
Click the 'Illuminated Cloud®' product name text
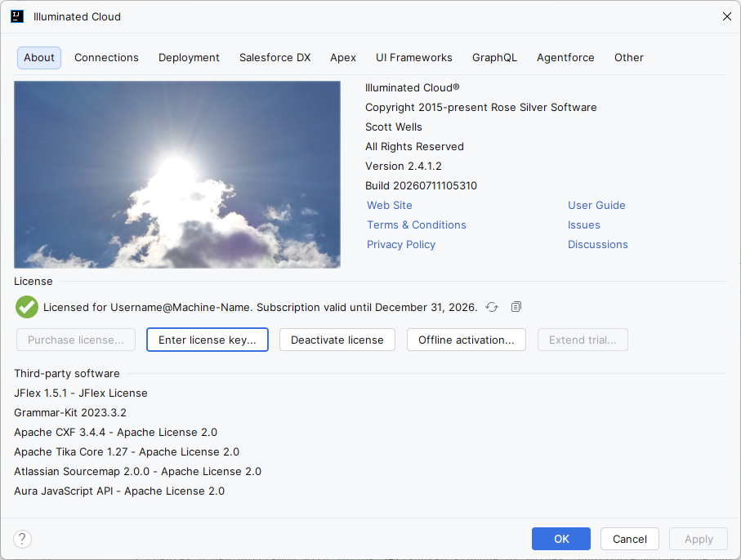pyautogui.click(x=412, y=88)
